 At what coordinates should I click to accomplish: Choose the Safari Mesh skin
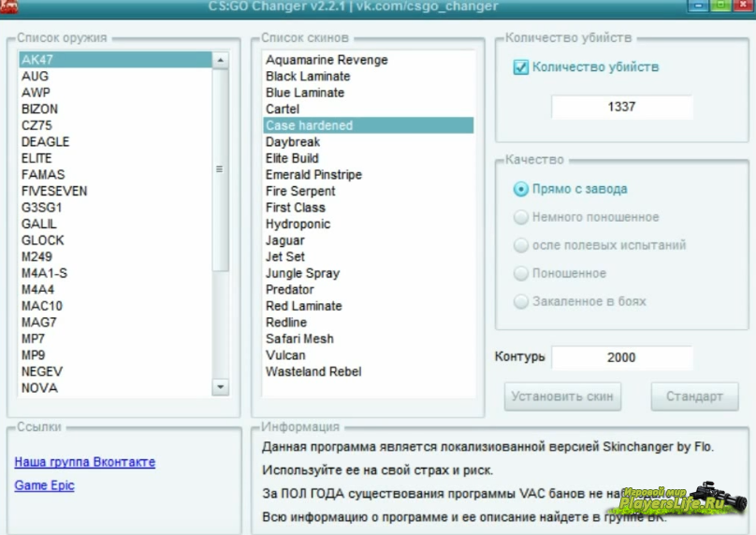369,339
